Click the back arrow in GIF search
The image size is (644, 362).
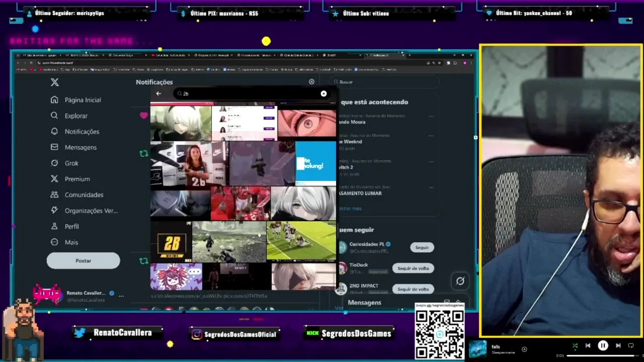(158, 94)
